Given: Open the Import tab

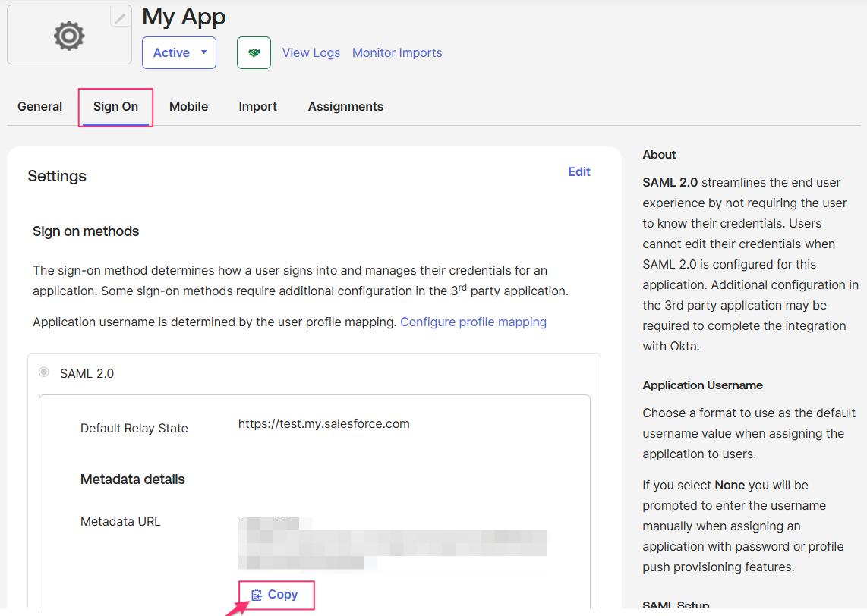Looking at the screenshot, I should 257,106.
